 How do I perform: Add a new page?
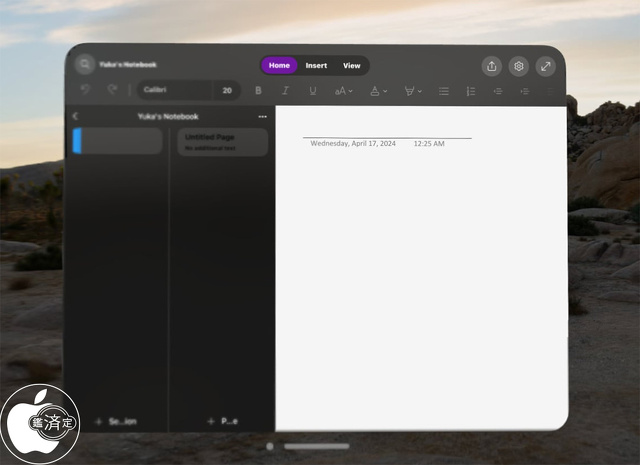click(222, 422)
